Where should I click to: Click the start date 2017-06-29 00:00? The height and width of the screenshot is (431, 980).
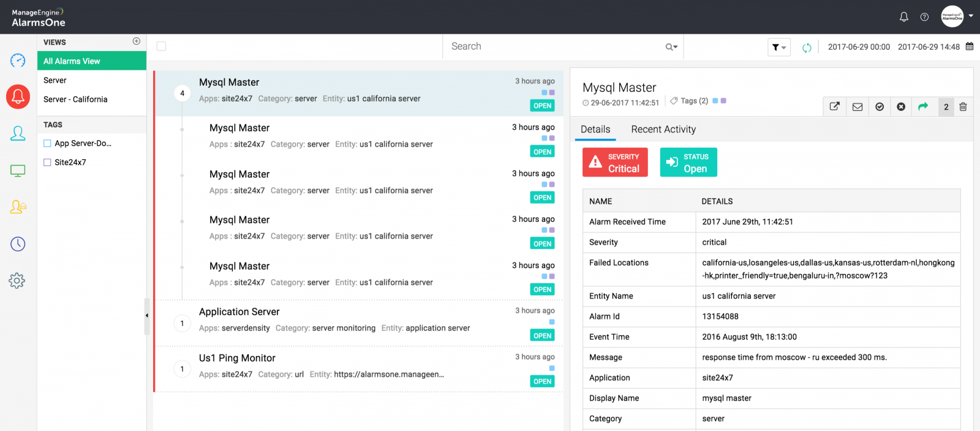(859, 47)
